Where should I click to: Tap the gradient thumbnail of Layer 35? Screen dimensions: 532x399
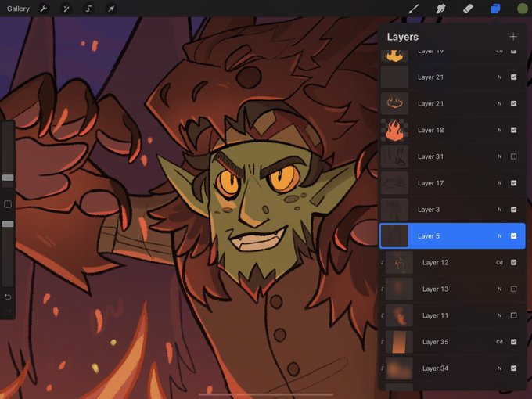(x=399, y=342)
